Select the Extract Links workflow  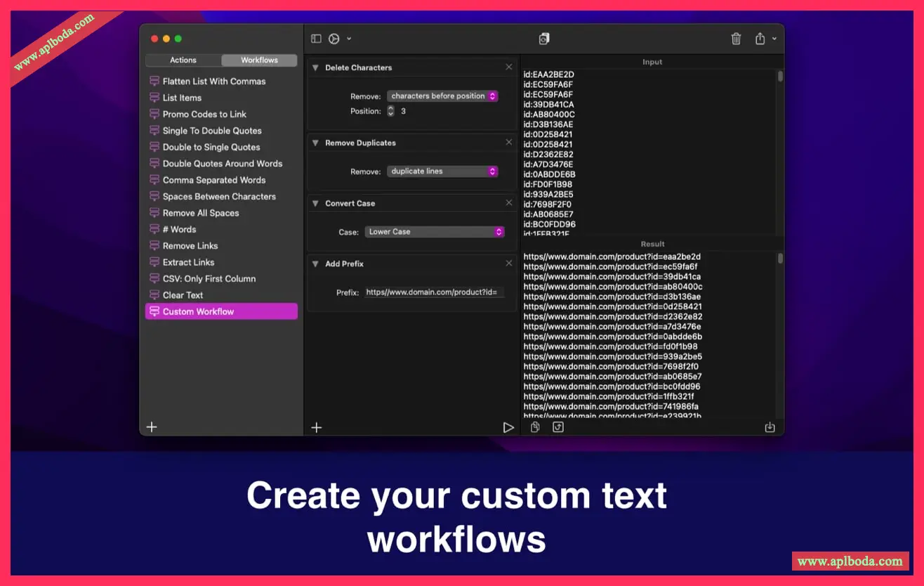[x=221, y=262]
